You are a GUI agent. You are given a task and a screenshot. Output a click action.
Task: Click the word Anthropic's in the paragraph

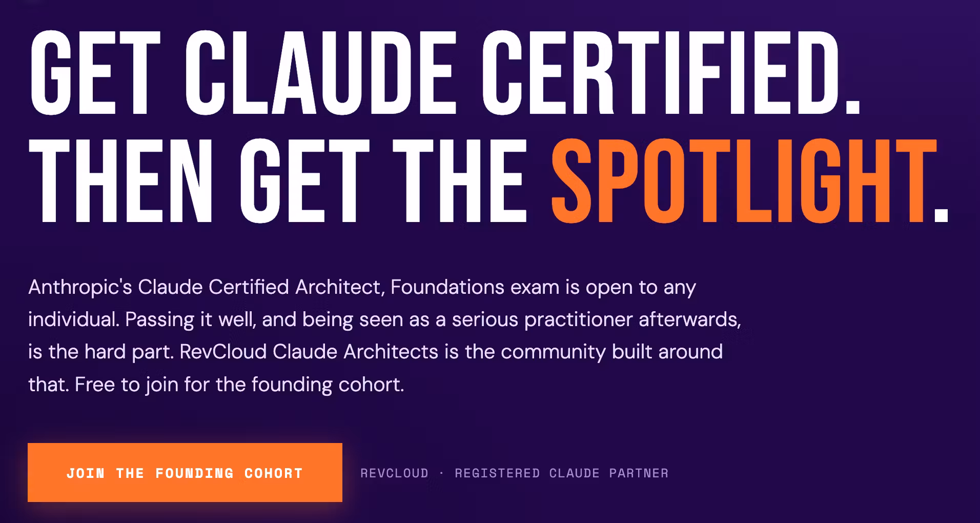[80, 287]
